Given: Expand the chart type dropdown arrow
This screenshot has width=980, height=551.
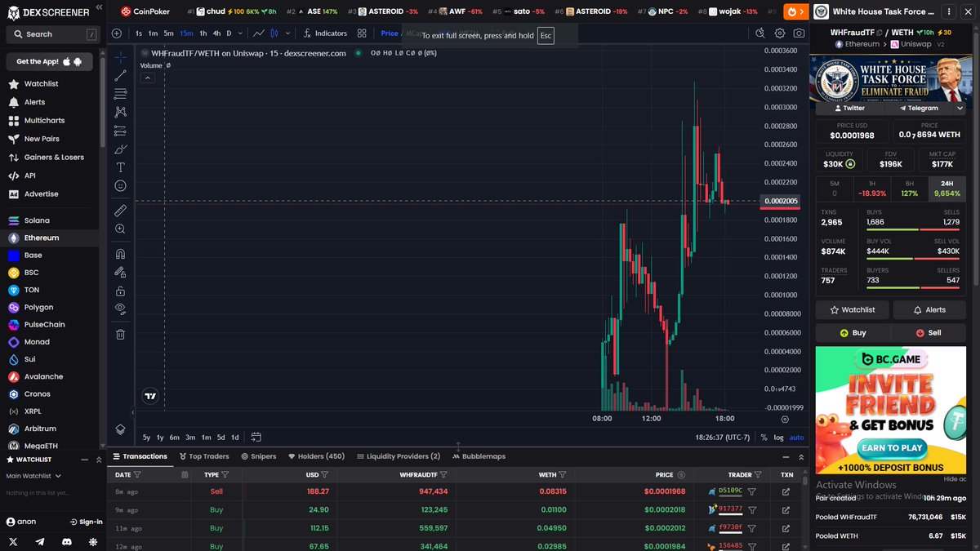Looking at the screenshot, I should click(x=286, y=33).
